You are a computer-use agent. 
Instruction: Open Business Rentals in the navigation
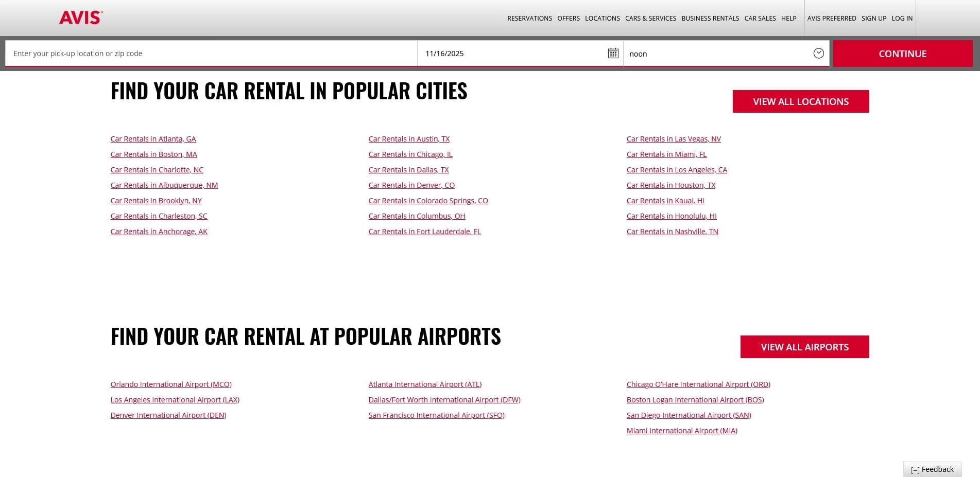[x=710, y=19]
